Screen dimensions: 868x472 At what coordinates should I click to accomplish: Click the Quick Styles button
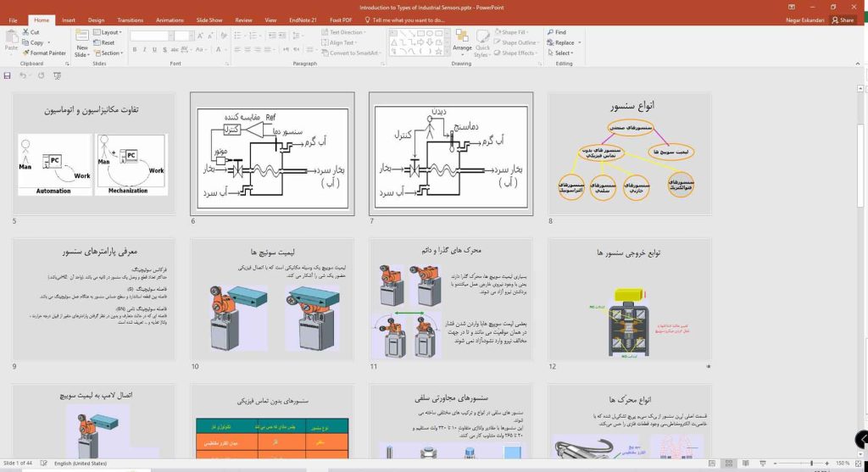click(482, 43)
